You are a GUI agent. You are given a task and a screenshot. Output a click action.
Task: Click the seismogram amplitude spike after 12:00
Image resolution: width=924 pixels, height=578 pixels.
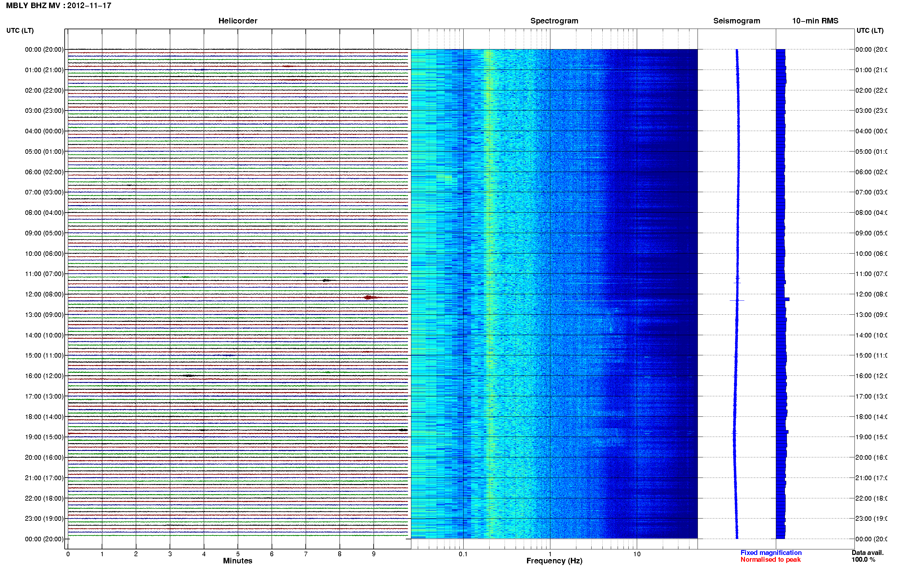pos(737,300)
